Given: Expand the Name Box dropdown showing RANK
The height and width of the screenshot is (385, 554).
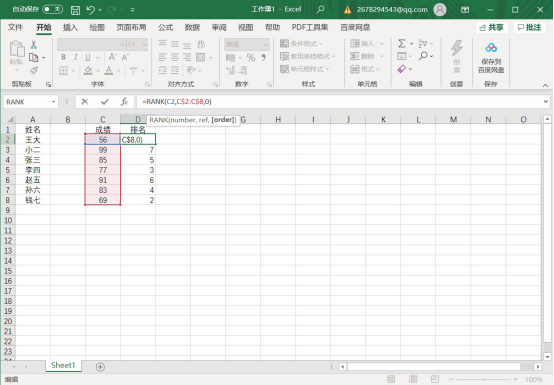Looking at the screenshot, I should tap(54, 102).
